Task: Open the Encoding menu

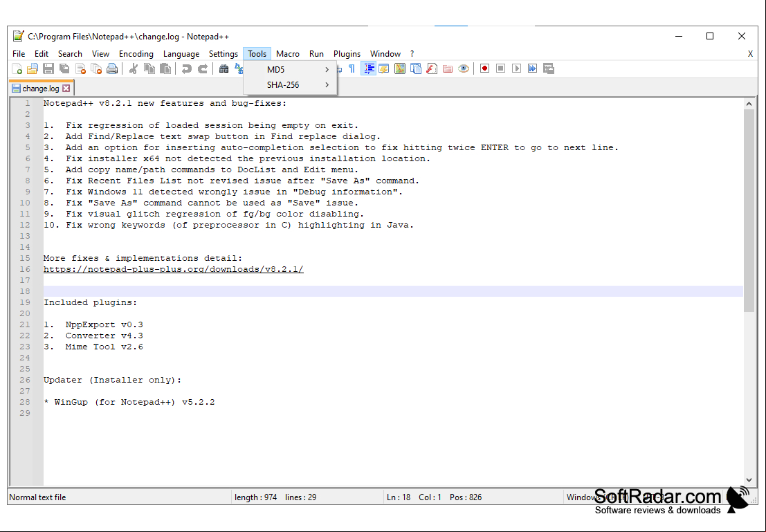Action: point(136,54)
